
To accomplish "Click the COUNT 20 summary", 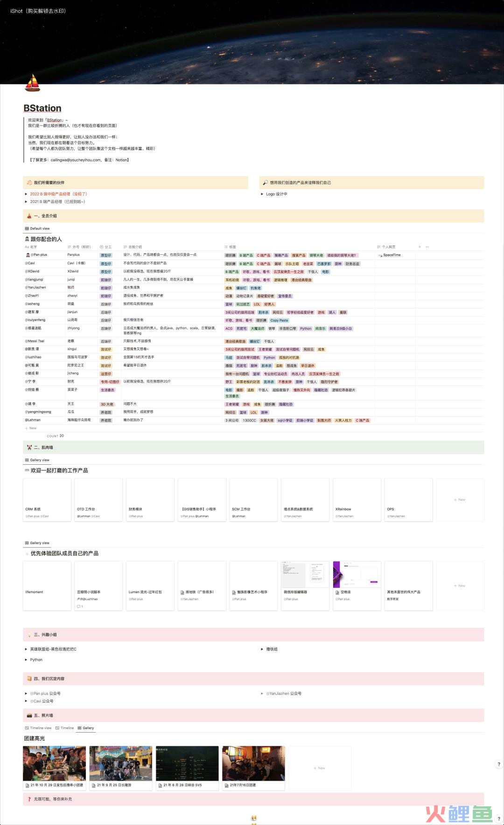I will [55, 436].
